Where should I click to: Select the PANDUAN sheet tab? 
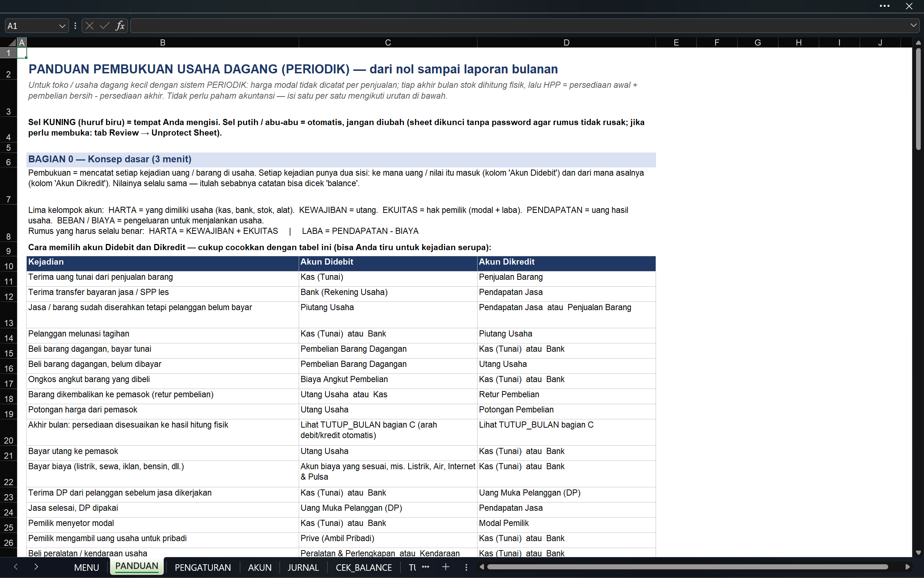137,566
